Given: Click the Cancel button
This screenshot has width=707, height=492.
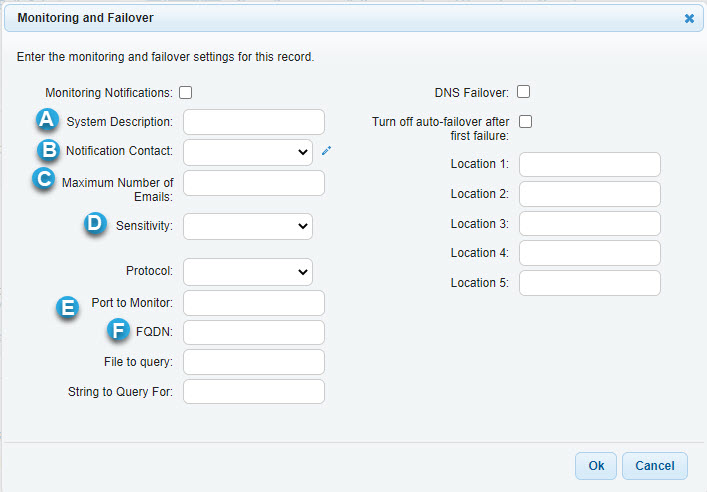Looking at the screenshot, I should (x=655, y=466).
